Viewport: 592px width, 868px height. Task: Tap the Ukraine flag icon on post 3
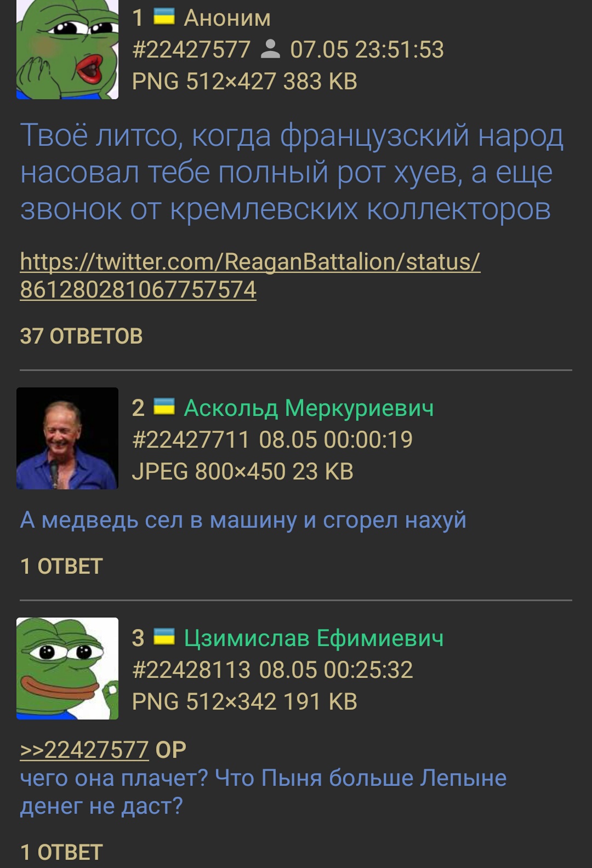click(164, 637)
